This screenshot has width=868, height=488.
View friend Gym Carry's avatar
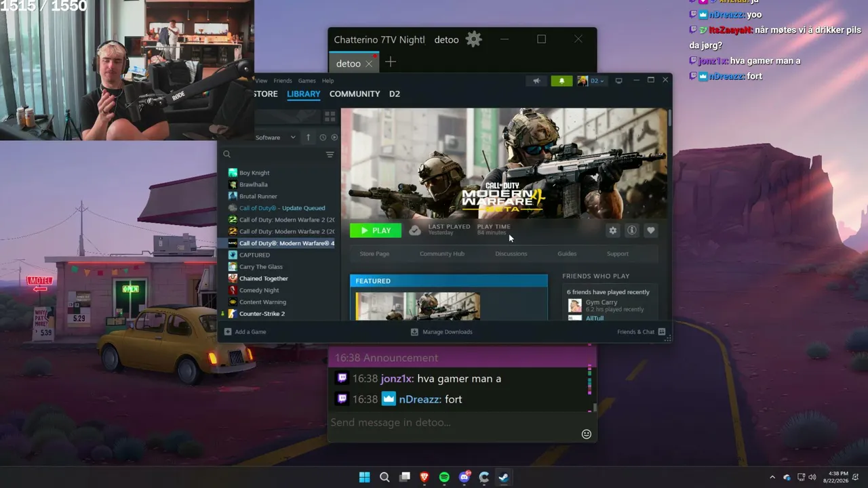click(575, 306)
